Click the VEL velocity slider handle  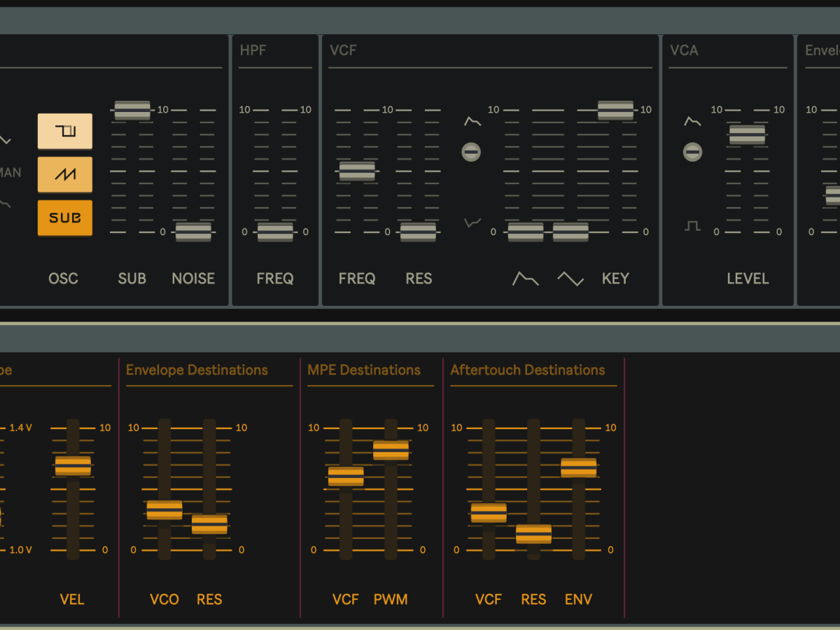[x=73, y=465]
